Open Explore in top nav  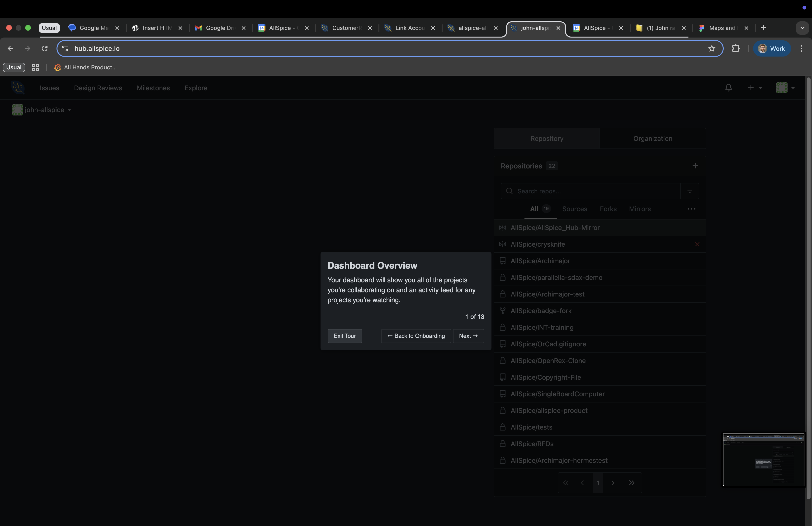click(x=196, y=88)
